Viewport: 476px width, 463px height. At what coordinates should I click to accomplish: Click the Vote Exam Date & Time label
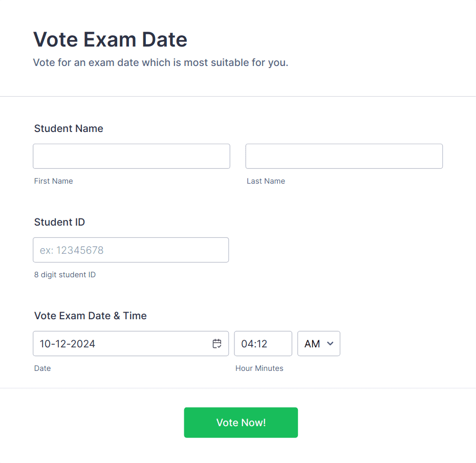(91, 316)
